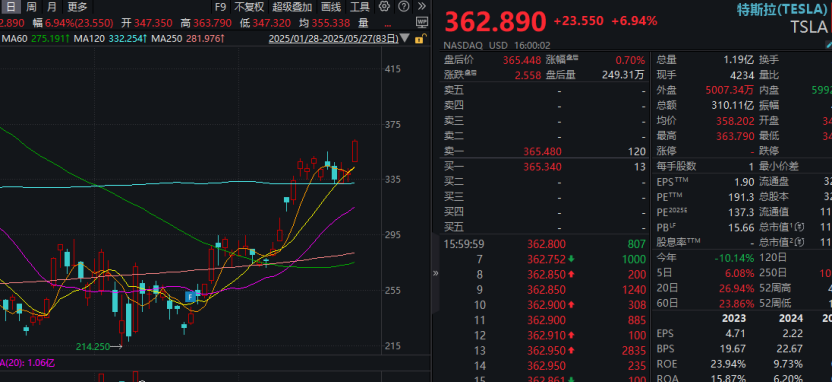Open the 工具 tools menu

[360, 7]
